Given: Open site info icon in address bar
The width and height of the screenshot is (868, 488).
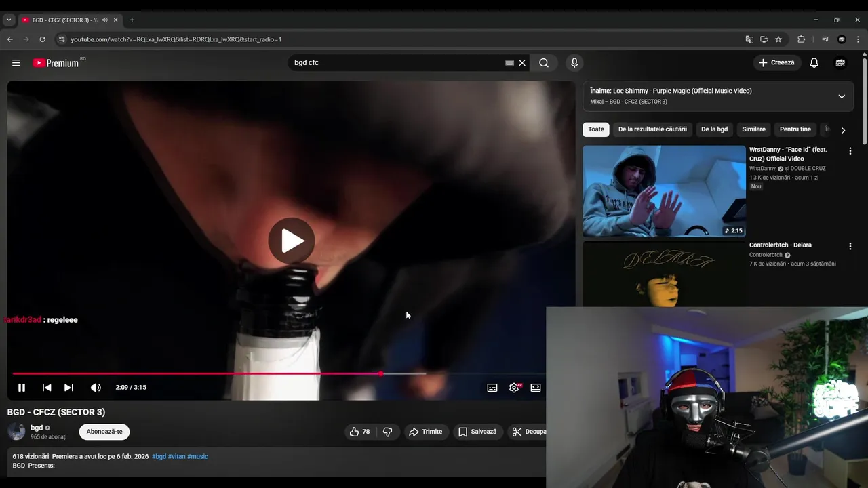Looking at the screenshot, I should pos(62,39).
